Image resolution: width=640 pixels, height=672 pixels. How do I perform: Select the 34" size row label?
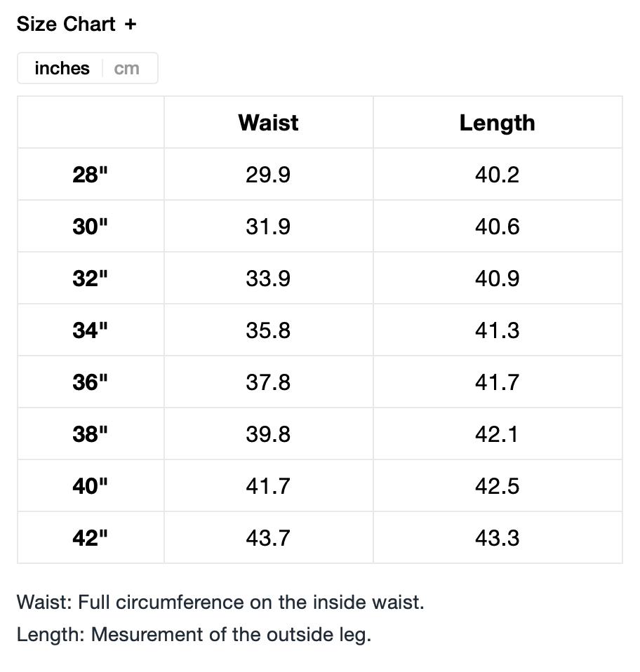[x=91, y=330]
